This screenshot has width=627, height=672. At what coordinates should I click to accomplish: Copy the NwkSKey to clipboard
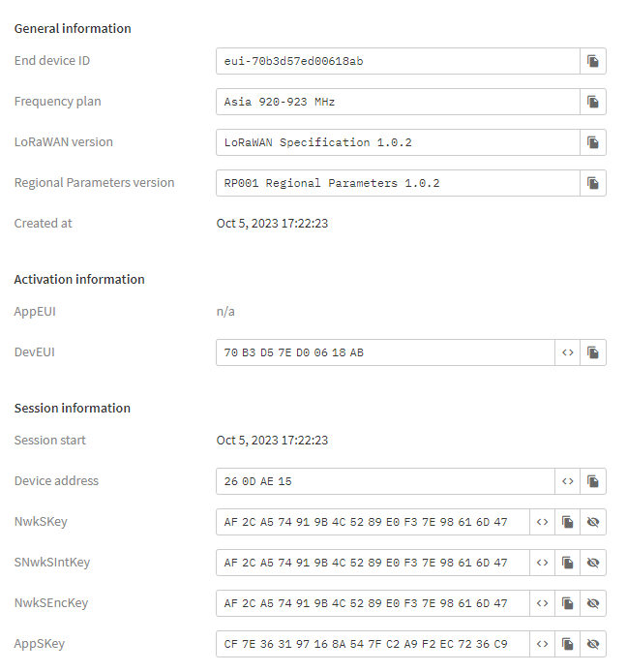pos(568,522)
